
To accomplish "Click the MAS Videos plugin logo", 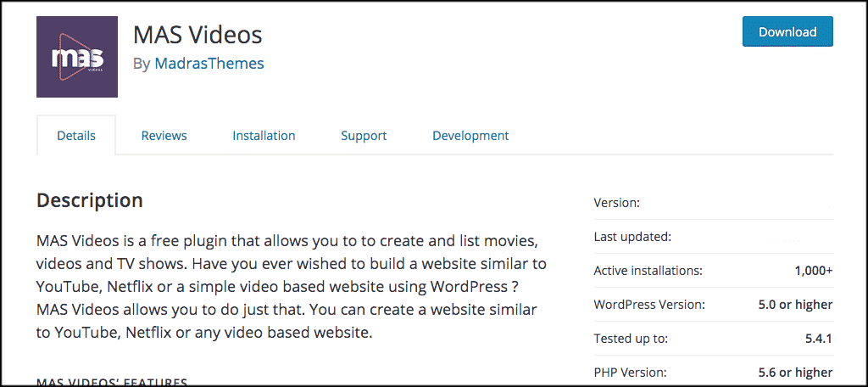I will 77,57.
